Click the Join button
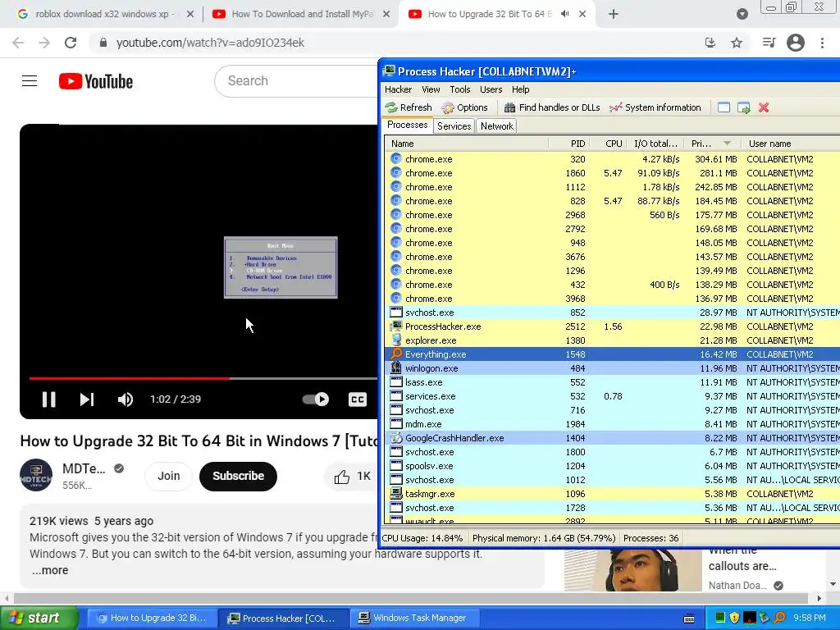Viewport: 840px width, 630px height. tap(168, 476)
